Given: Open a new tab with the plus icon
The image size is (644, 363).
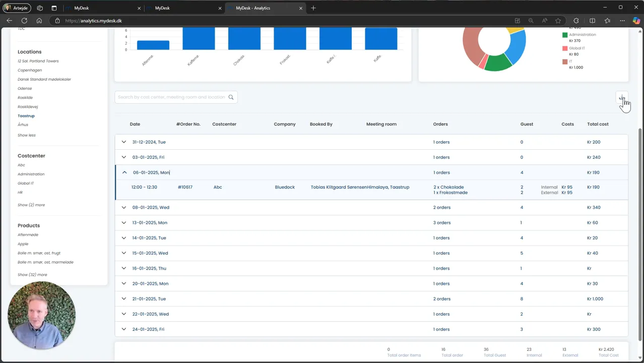Looking at the screenshot, I should [x=313, y=8].
